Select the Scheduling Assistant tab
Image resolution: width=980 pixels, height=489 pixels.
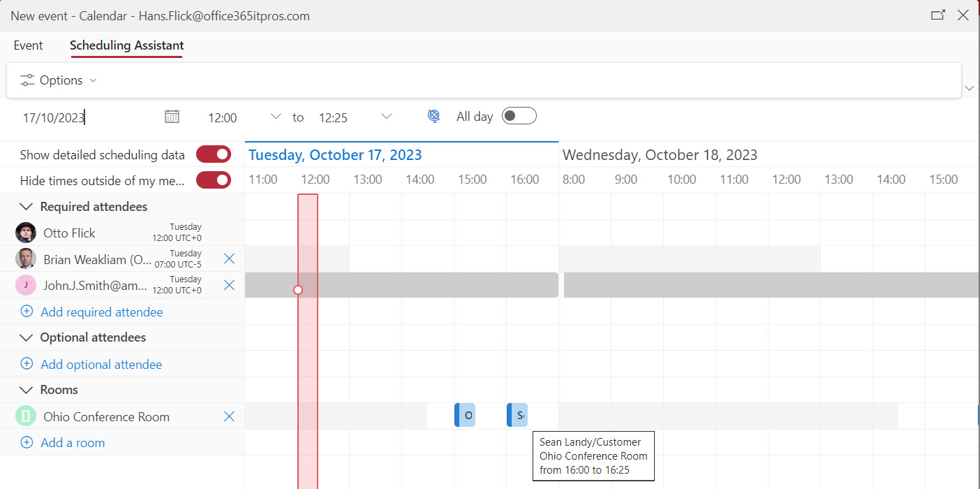[126, 45]
